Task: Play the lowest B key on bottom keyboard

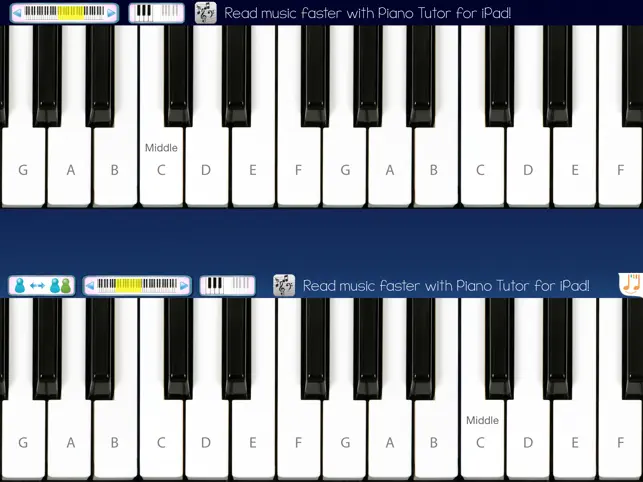Action: tap(115, 442)
